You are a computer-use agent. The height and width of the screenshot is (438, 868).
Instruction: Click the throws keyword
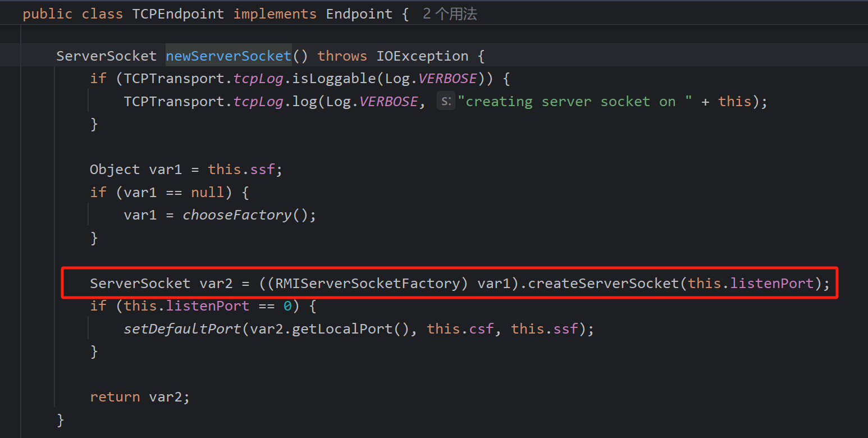pyautogui.click(x=342, y=56)
